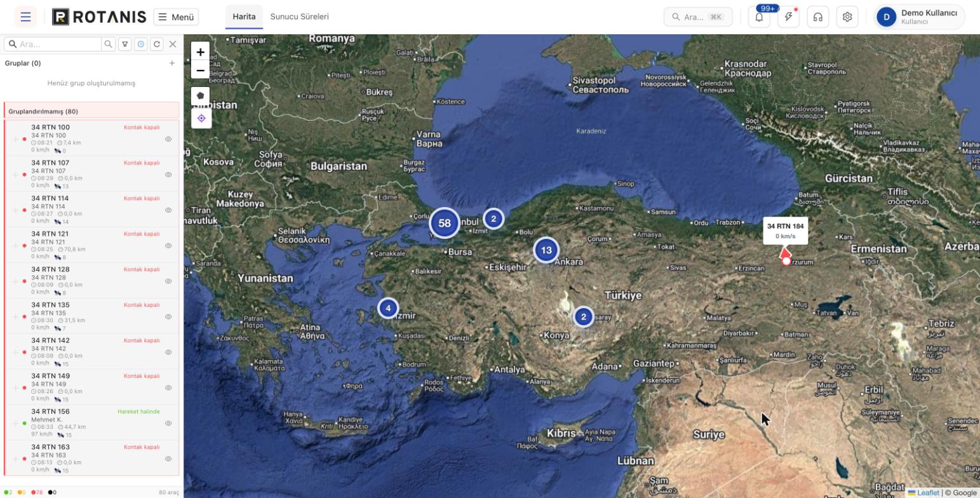Open the 13-vehicle cluster near Ankara
Viewport: 980px width, 498px height.
(546, 250)
